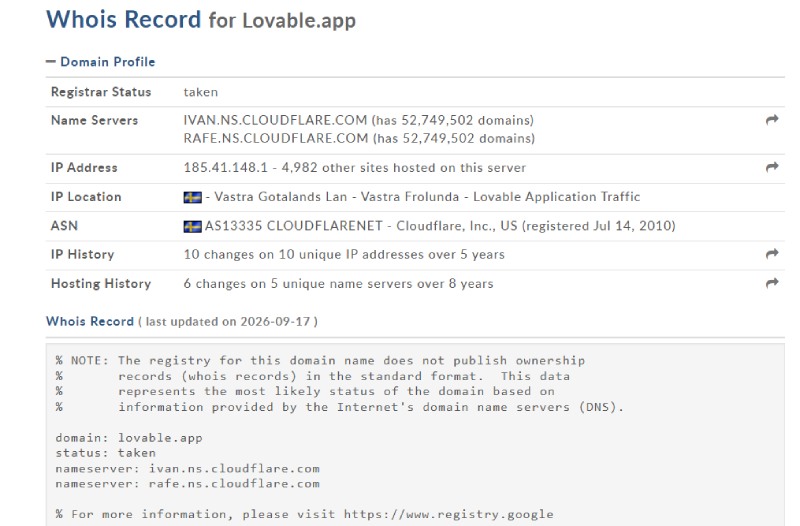Open share arrow in IP History row
The width and height of the screenshot is (800, 526).
(772, 254)
